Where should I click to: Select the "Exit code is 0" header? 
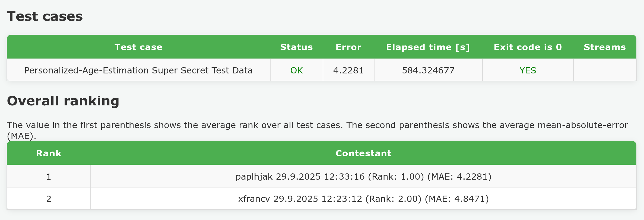click(x=528, y=47)
